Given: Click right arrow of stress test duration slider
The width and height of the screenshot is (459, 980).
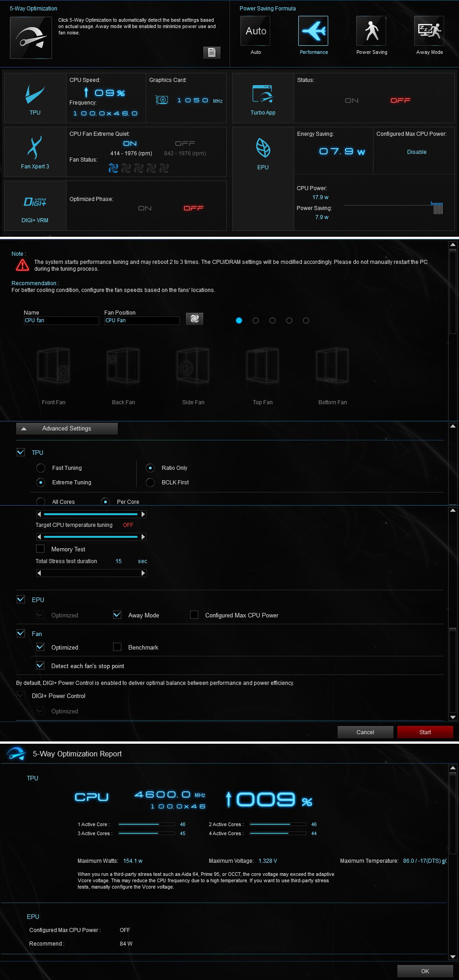Looking at the screenshot, I should pyautogui.click(x=143, y=573).
